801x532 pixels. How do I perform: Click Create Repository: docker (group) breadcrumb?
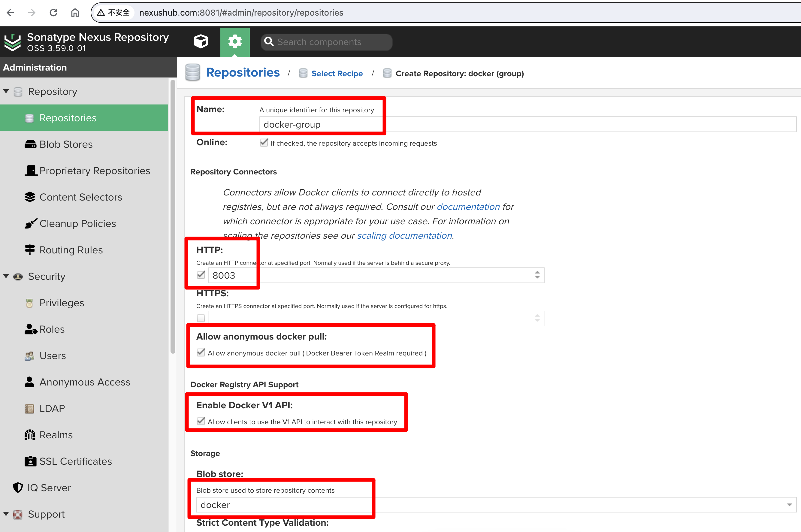point(460,74)
